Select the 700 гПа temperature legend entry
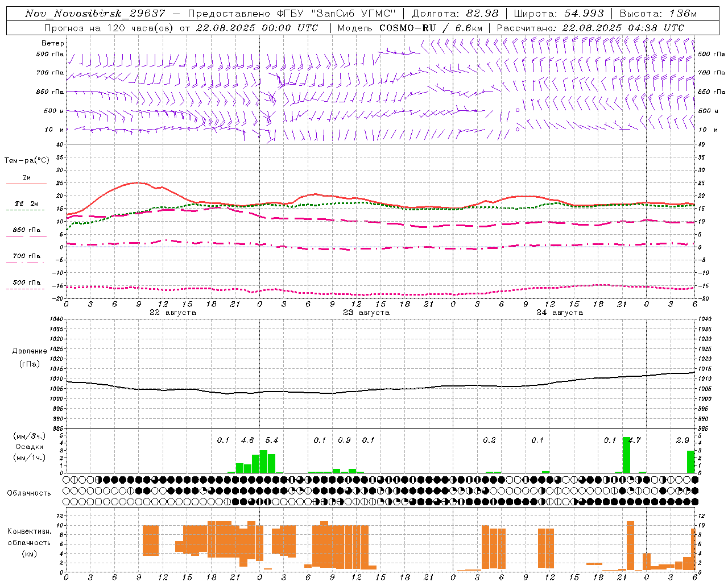The image size is (728, 582). pos(26,256)
